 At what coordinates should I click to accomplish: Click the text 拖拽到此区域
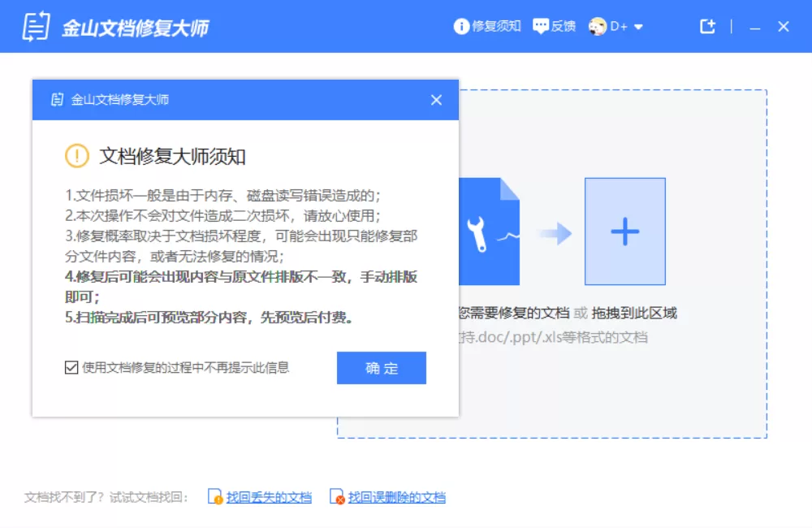634,313
